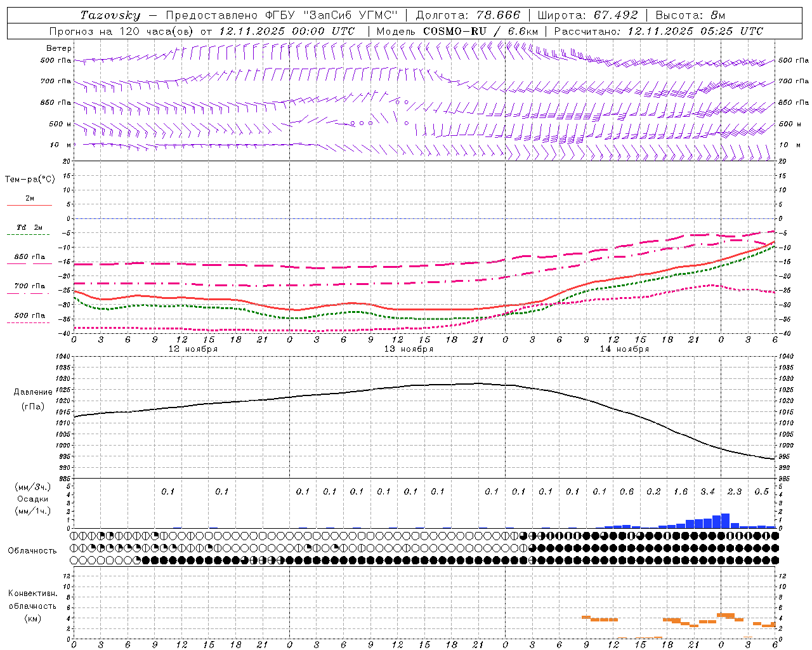Click the 1.6 precipitation total value
This screenshot has width=812, height=650.
coord(681,492)
